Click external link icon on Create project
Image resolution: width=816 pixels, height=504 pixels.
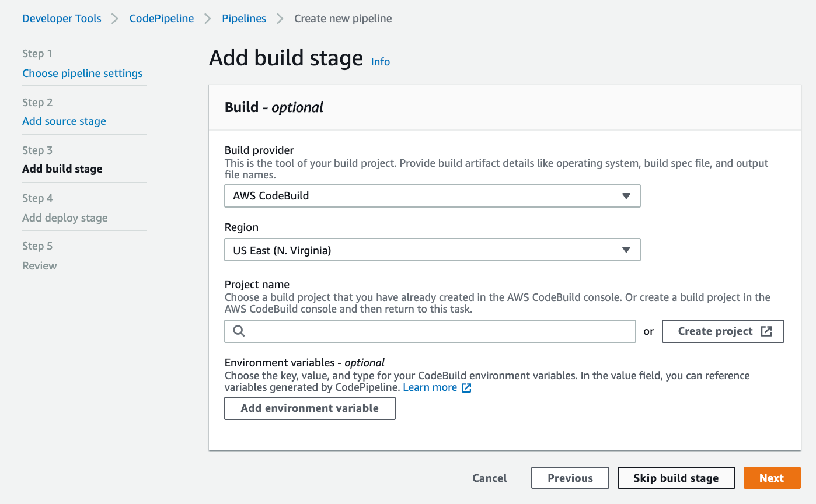click(x=766, y=331)
